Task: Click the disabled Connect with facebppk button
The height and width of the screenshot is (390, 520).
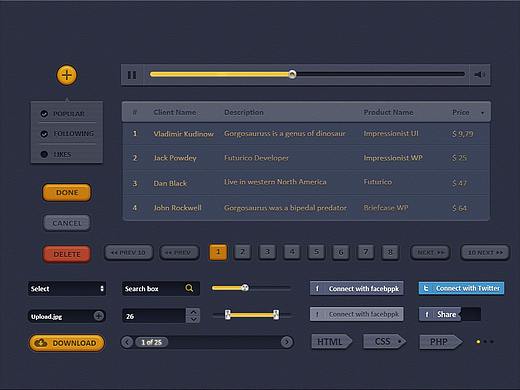Action: (357, 314)
